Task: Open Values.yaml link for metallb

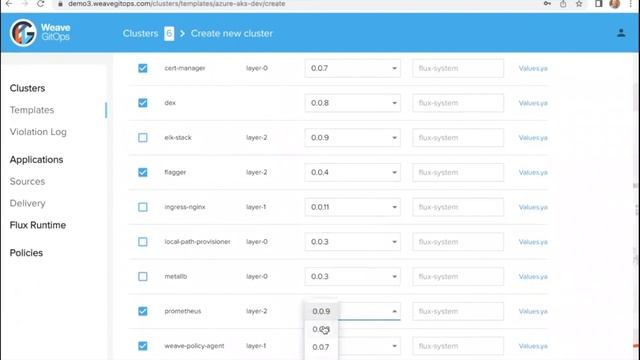Action: click(533, 276)
